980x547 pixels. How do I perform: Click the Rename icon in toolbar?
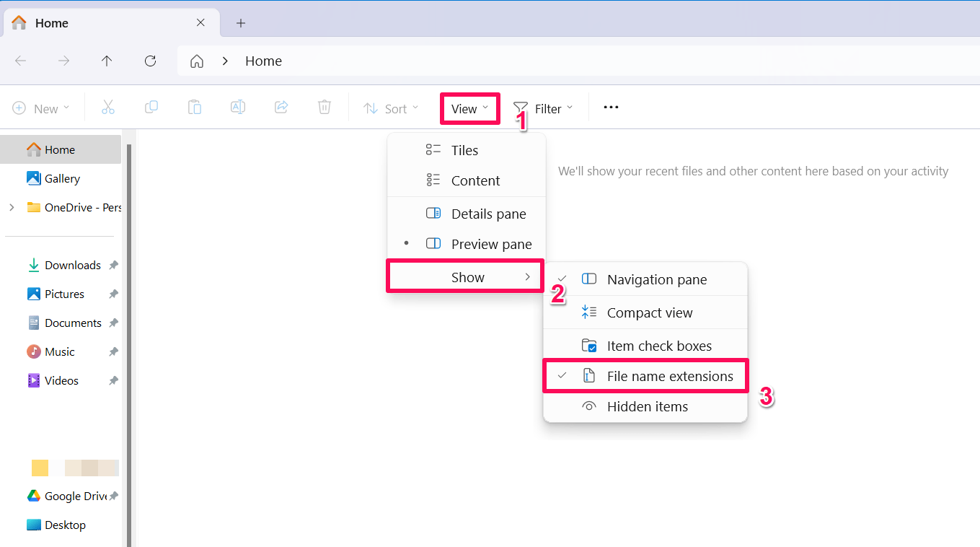coord(238,108)
